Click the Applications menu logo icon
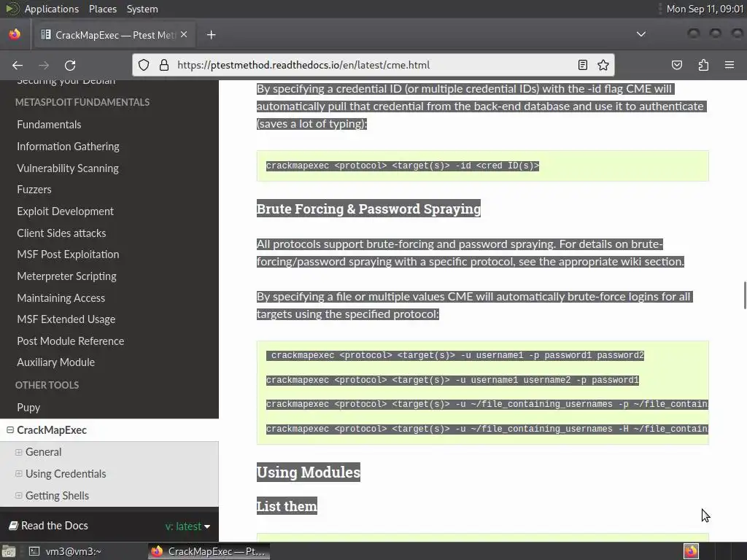Screen dimensions: 747x560 (12, 9)
